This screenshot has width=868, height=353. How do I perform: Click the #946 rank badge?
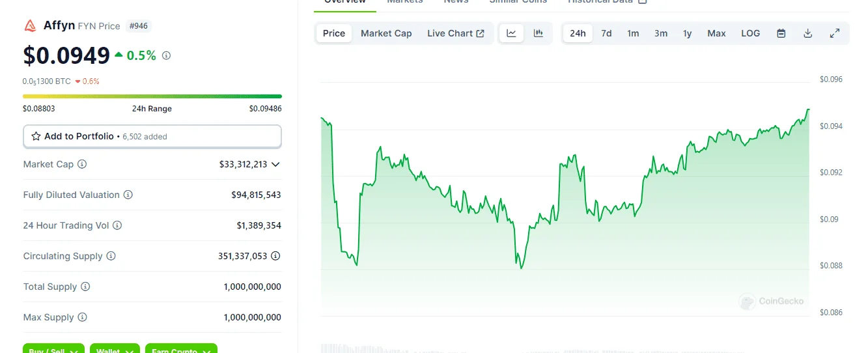point(138,26)
